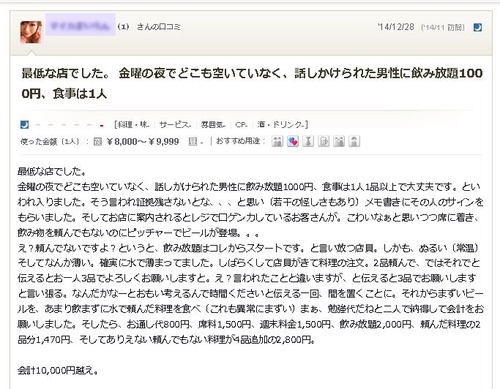The height and width of the screenshot is (389, 500).
Task: Click the first recommended-use icon (friends)
Action: click(x=277, y=141)
